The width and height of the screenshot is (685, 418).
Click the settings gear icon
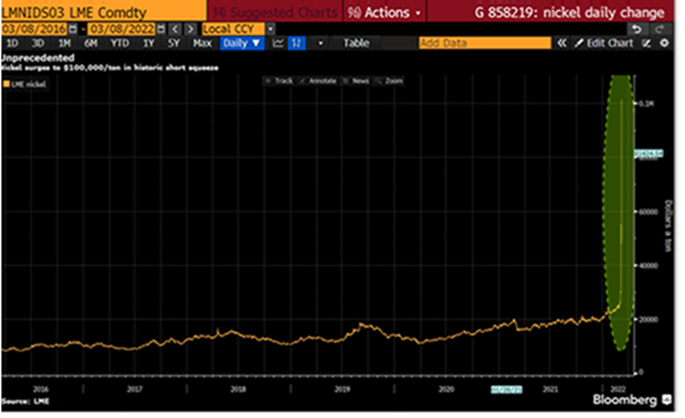click(x=664, y=44)
